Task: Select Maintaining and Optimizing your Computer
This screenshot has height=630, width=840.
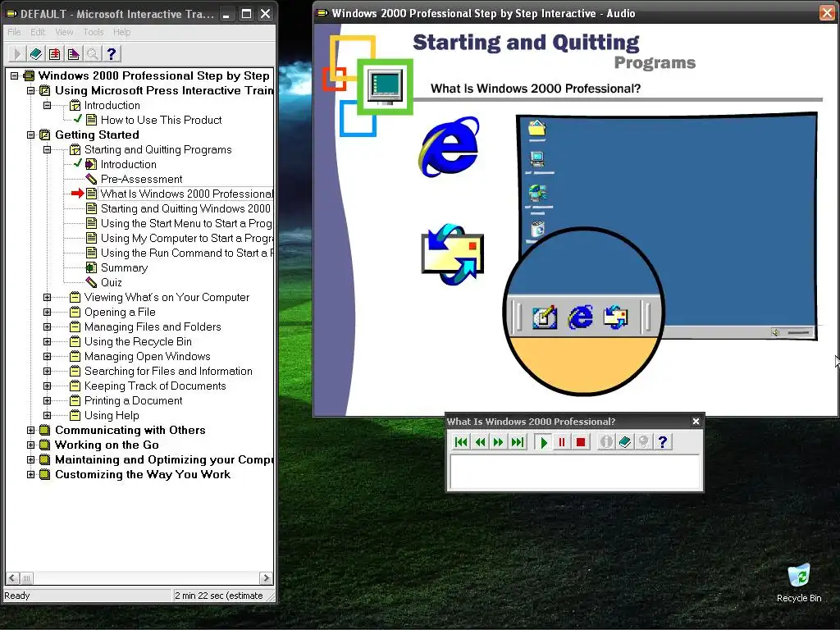Action: (x=164, y=459)
